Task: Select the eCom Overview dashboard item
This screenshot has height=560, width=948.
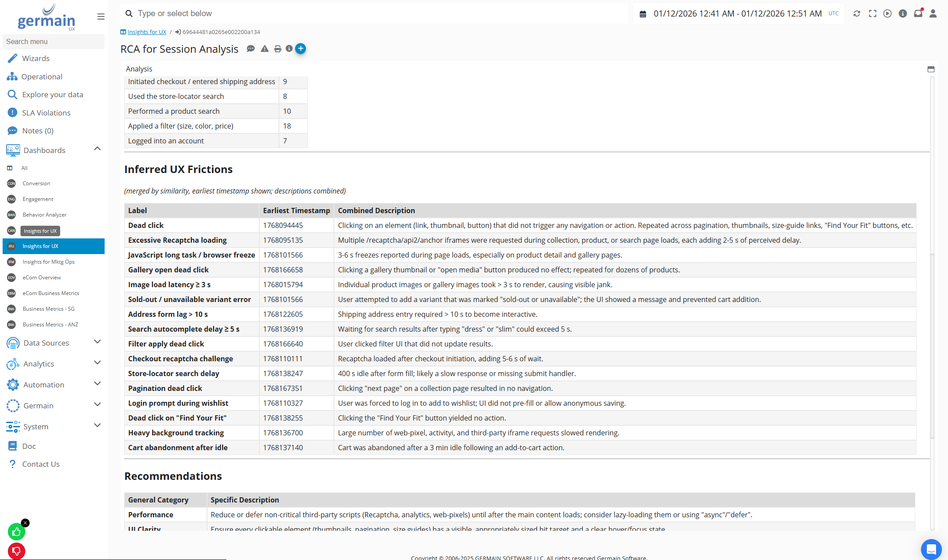Action: coord(42,278)
